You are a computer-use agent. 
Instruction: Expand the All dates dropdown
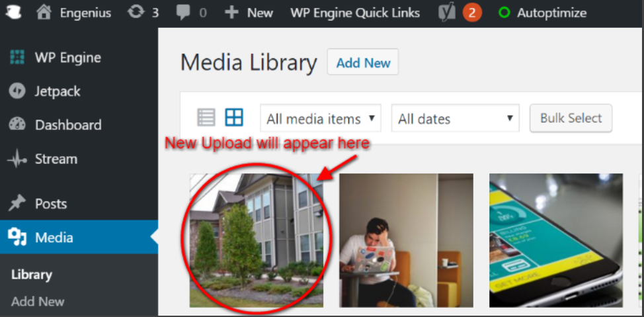point(456,118)
